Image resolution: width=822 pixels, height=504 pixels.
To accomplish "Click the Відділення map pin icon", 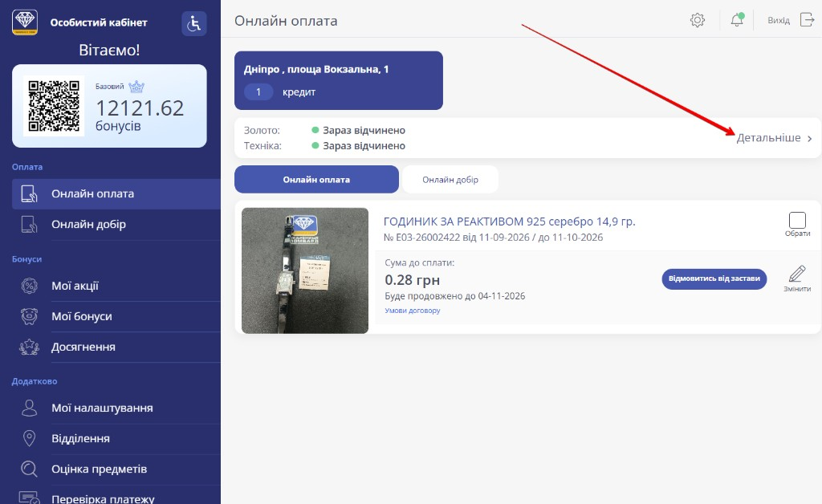I will (29, 438).
